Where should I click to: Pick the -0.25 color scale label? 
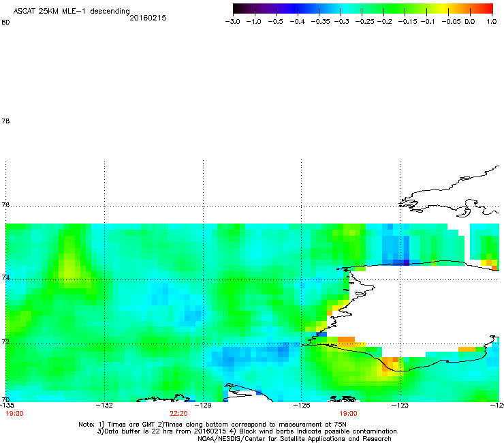364,22
